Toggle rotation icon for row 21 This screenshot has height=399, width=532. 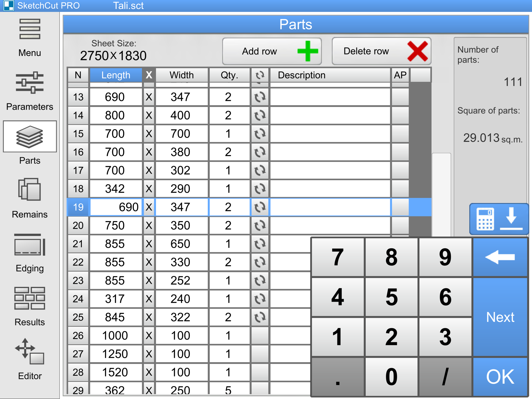pyautogui.click(x=260, y=244)
